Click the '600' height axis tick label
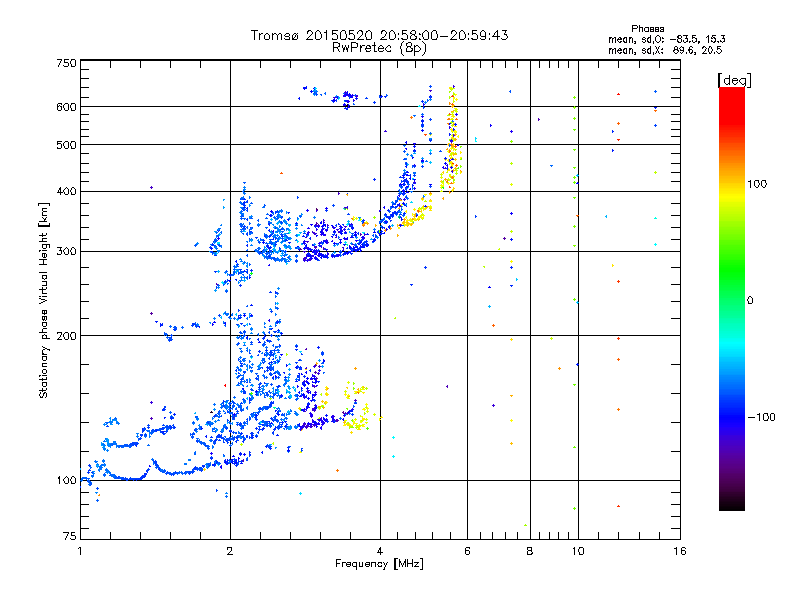This screenshot has width=800, height=600. tap(66, 107)
